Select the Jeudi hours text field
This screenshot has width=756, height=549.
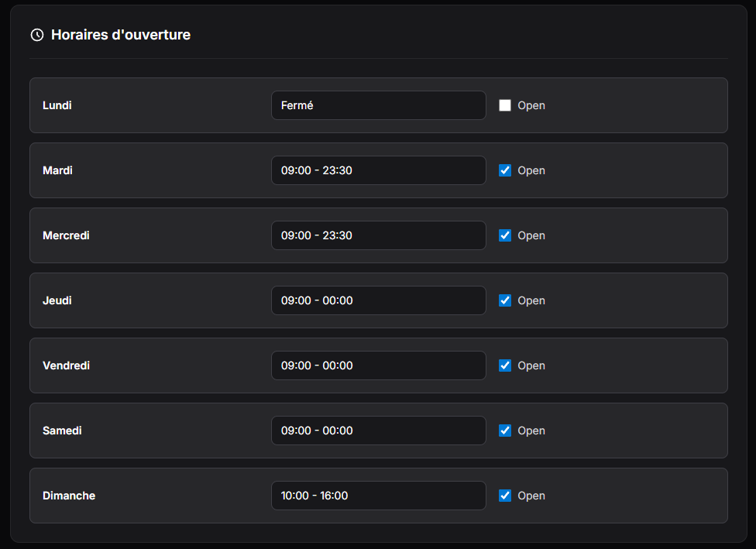pyautogui.click(x=378, y=300)
